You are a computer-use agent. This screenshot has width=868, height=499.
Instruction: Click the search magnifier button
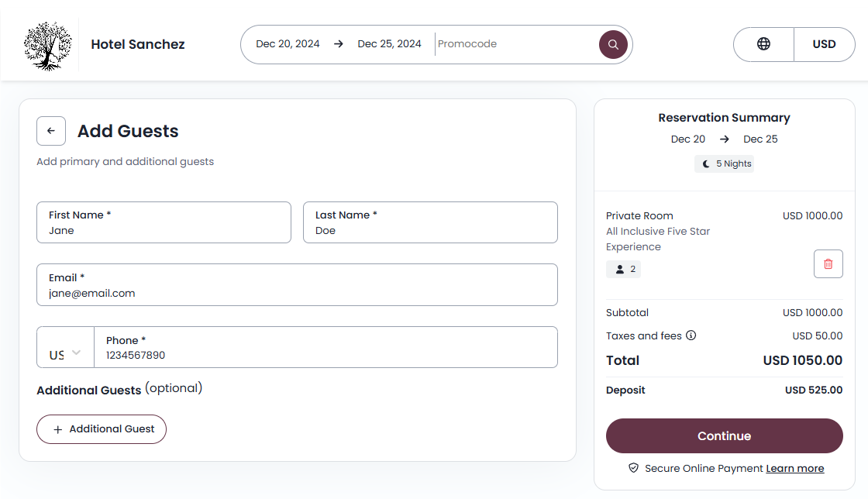613,44
